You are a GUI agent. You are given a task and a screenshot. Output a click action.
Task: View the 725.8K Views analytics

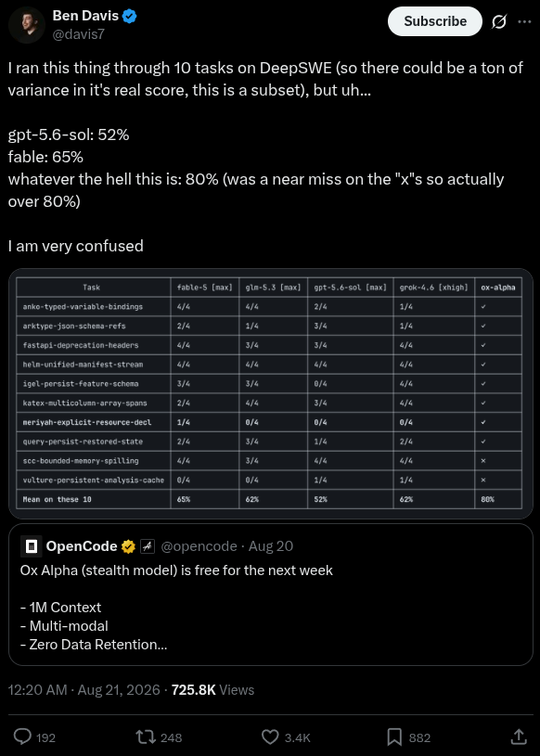click(x=212, y=690)
